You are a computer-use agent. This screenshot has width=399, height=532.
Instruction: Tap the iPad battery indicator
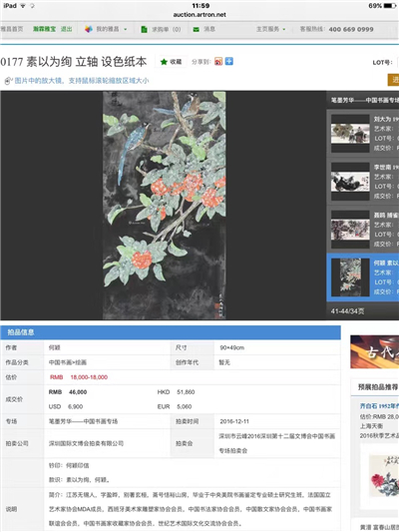pos(389,6)
